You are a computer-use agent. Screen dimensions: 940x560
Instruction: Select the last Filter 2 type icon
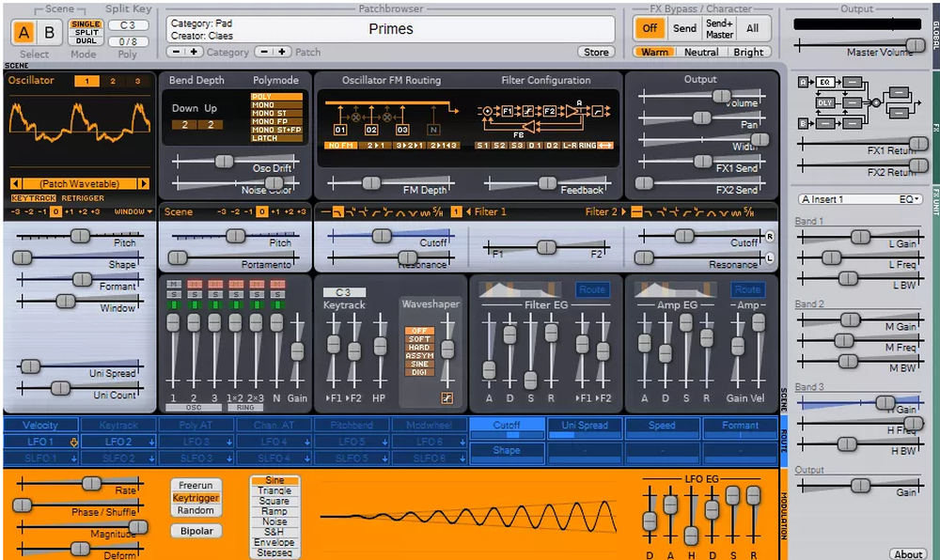tap(749, 212)
